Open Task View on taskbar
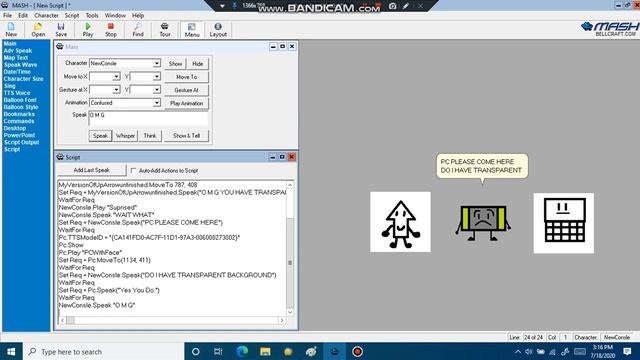The height and width of the screenshot is (360, 640). 218,351
